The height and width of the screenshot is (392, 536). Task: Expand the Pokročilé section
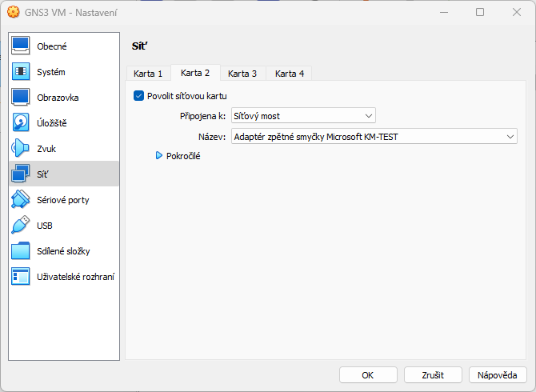pyautogui.click(x=159, y=156)
